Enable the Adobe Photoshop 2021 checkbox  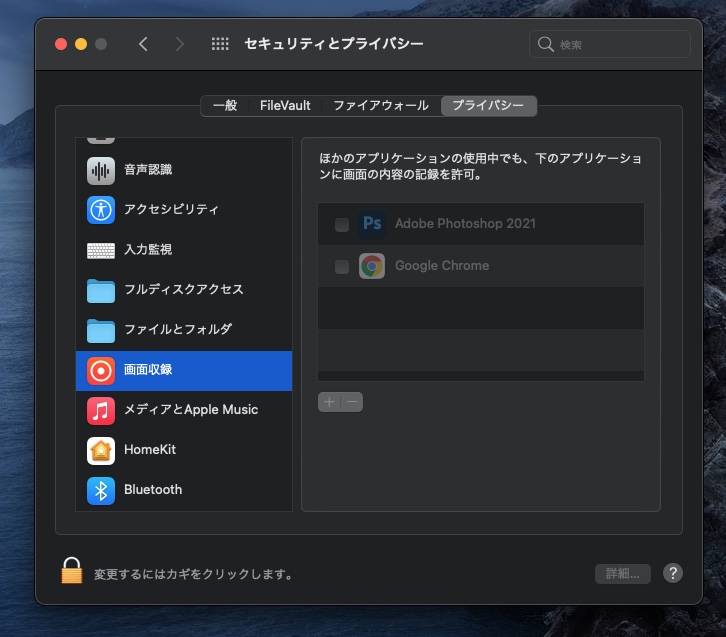coord(342,225)
